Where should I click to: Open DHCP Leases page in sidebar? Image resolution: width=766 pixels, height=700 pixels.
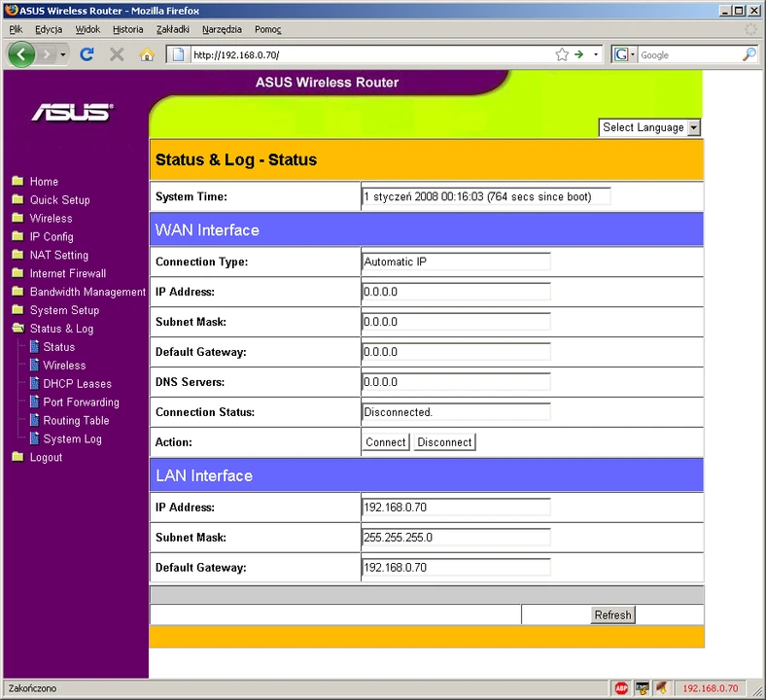[77, 384]
